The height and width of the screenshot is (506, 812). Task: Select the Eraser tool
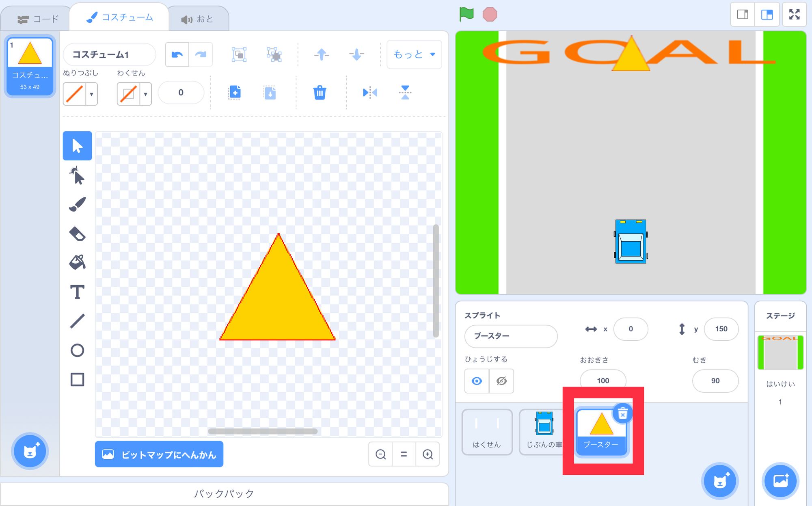(77, 234)
